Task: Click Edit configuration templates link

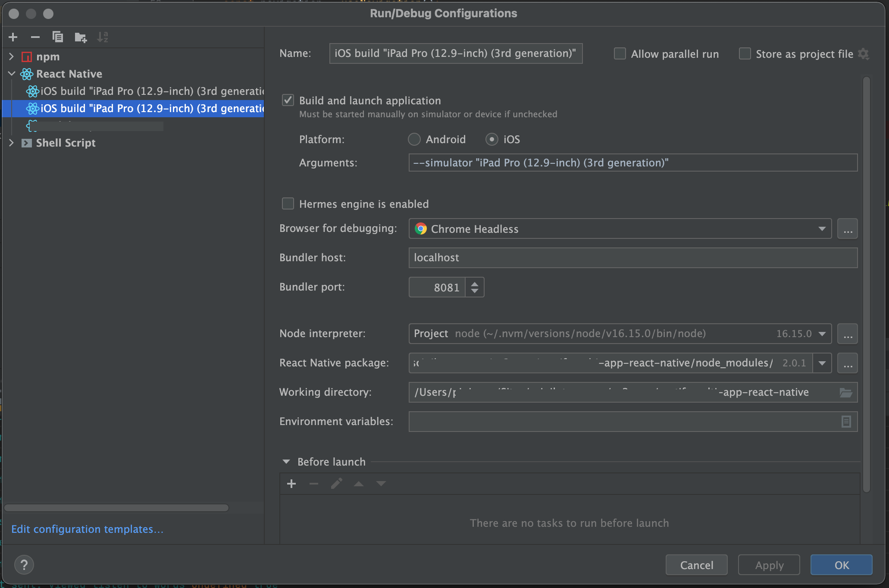Action: pos(88,529)
